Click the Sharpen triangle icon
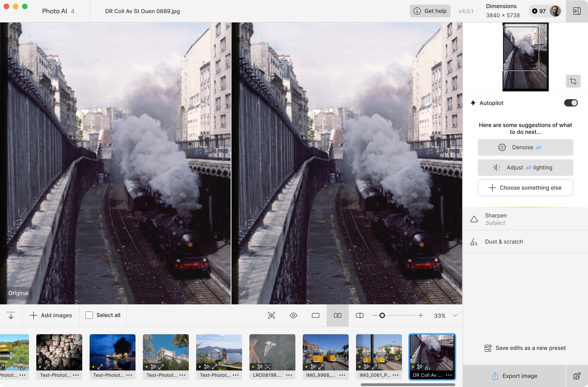588x387 pixels. pos(474,219)
